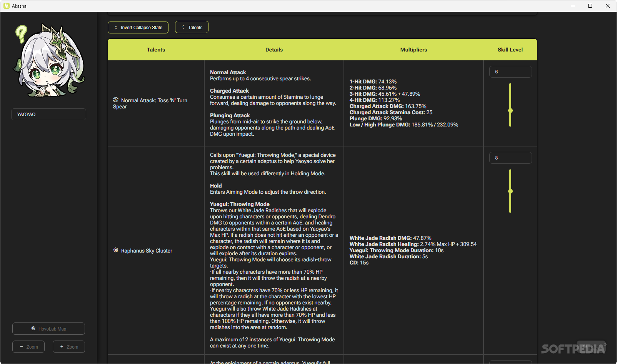Maximize the Akasha window
The image size is (617, 364).
(590, 6)
